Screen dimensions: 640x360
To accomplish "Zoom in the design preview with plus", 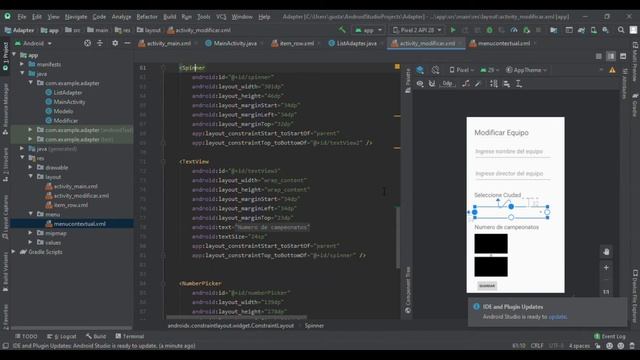I will [606, 267].
